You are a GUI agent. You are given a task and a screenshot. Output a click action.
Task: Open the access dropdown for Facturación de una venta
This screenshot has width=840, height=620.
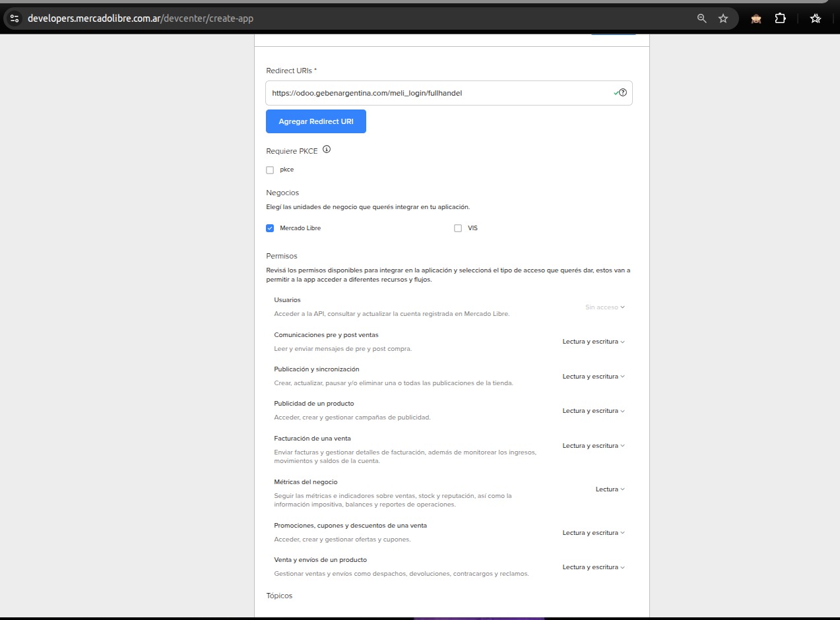point(593,445)
